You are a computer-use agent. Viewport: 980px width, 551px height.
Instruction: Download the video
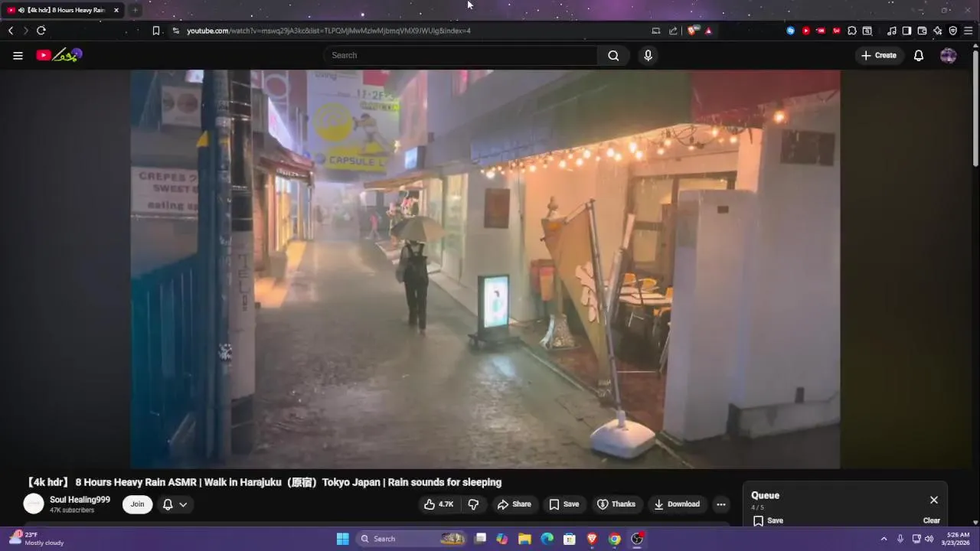(x=677, y=504)
